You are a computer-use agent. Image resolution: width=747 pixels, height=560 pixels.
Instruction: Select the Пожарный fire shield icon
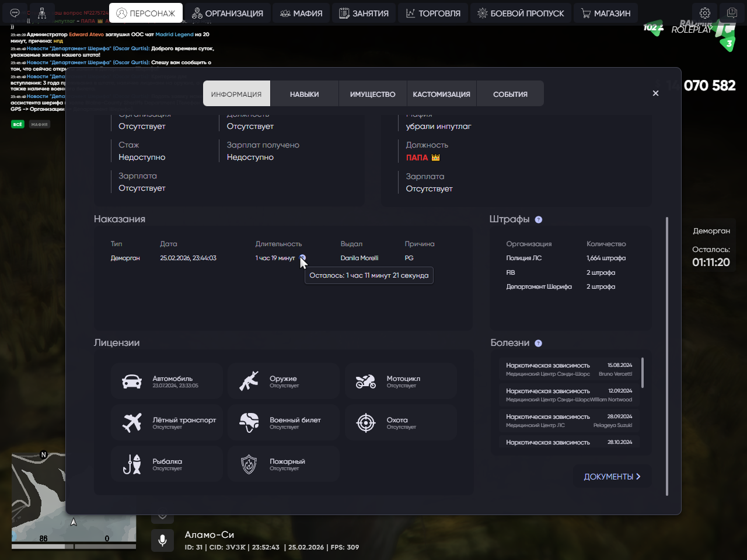[249, 464]
